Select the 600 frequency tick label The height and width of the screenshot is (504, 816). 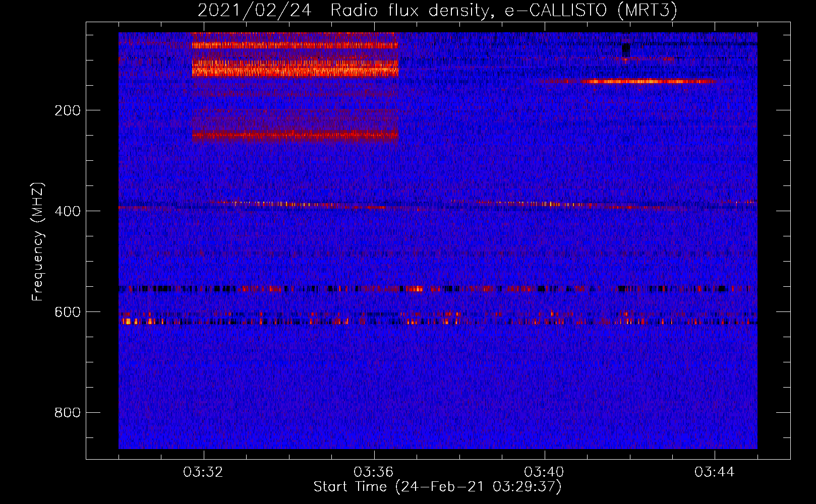pyautogui.click(x=68, y=312)
